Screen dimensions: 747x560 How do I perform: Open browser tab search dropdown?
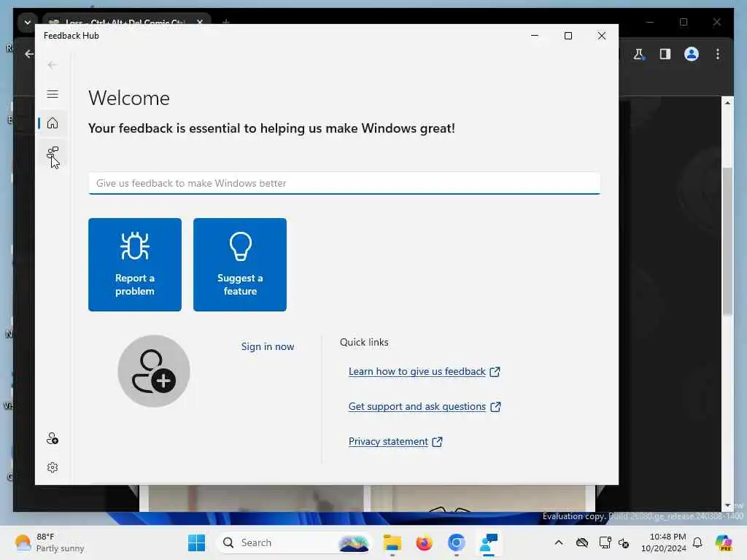[27, 22]
